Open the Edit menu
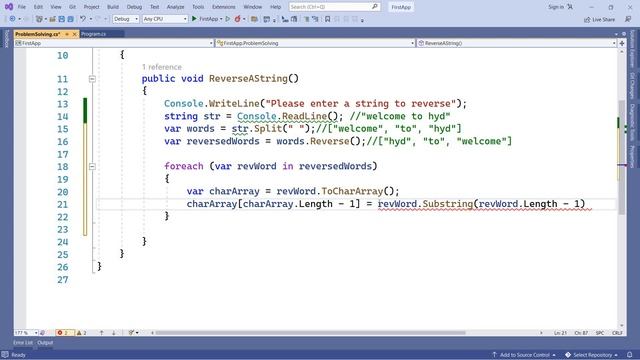 pyautogui.click(x=38, y=7)
